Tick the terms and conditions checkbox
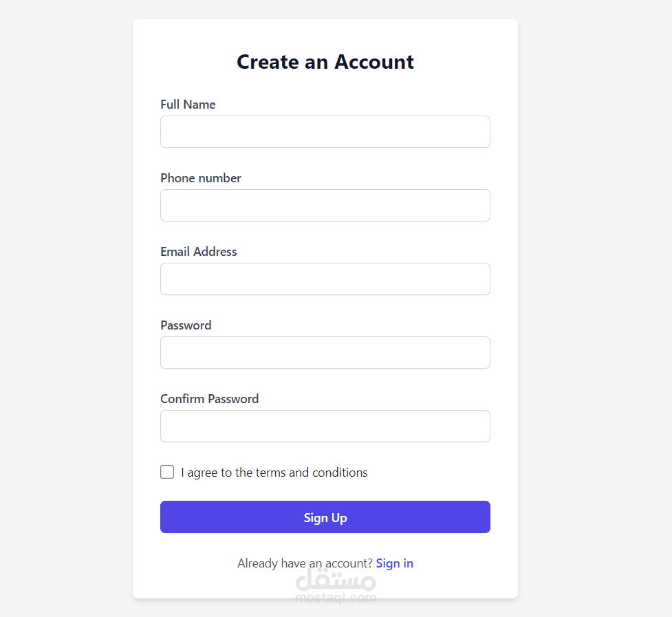Viewport: 672px width, 617px height. [x=167, y=472]
